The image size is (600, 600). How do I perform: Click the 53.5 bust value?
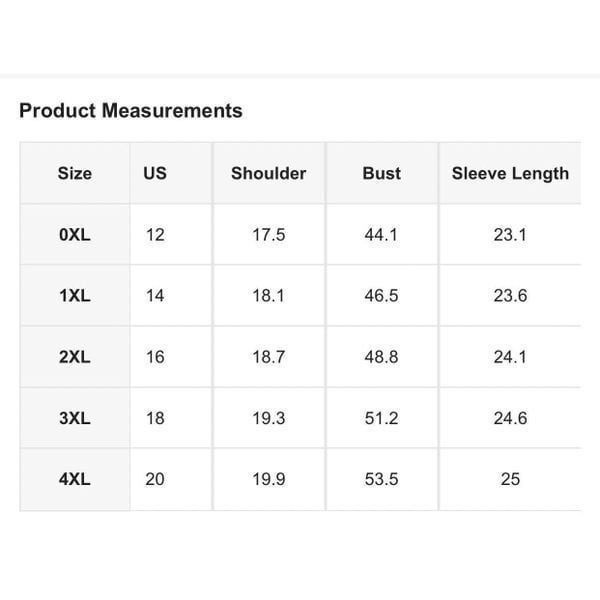point(382,479)
